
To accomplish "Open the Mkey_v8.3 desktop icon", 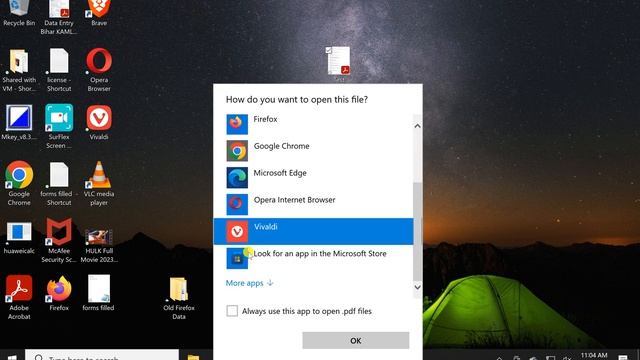I will point(19,123).
